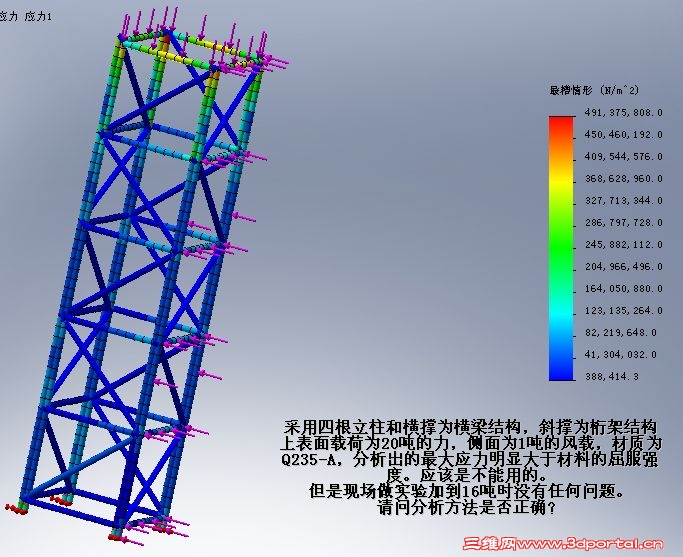
Task: Pick legend value 204,966,496.0
Action: click(623, 267)
